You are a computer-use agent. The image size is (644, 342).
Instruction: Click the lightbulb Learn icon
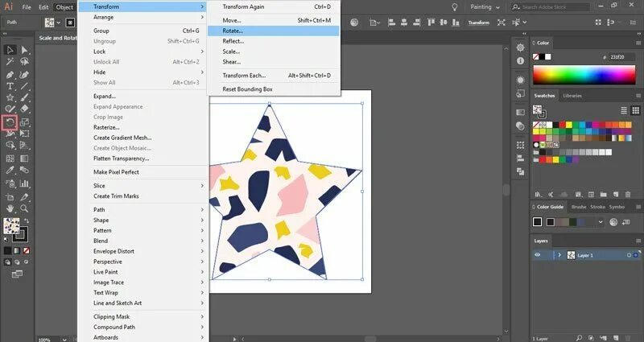point(454,7)
